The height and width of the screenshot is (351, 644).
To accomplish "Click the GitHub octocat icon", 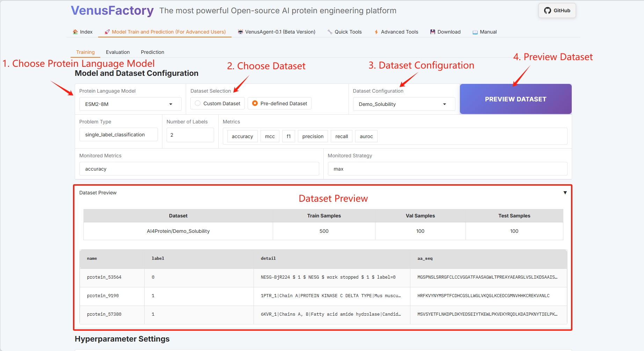I will (x=547, y=10).
